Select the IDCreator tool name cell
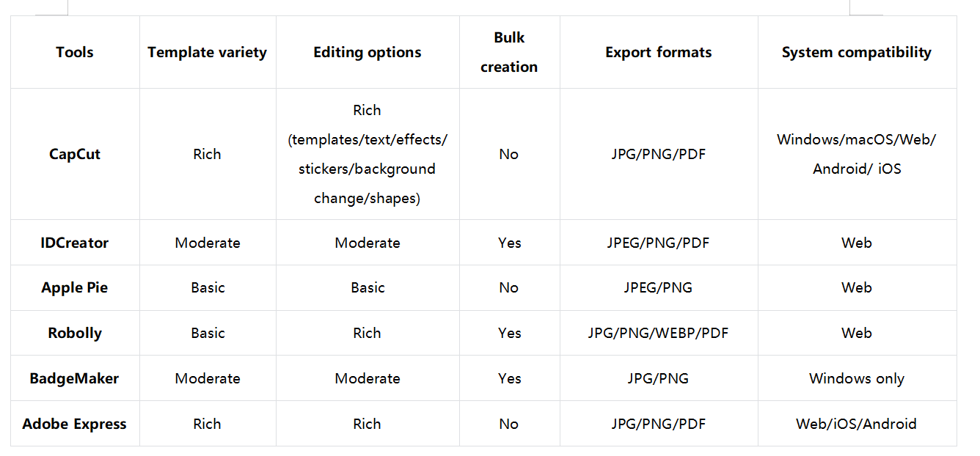The height and width of the screenshot is (456, 980). pyautogui.click(x=75, y=243)
